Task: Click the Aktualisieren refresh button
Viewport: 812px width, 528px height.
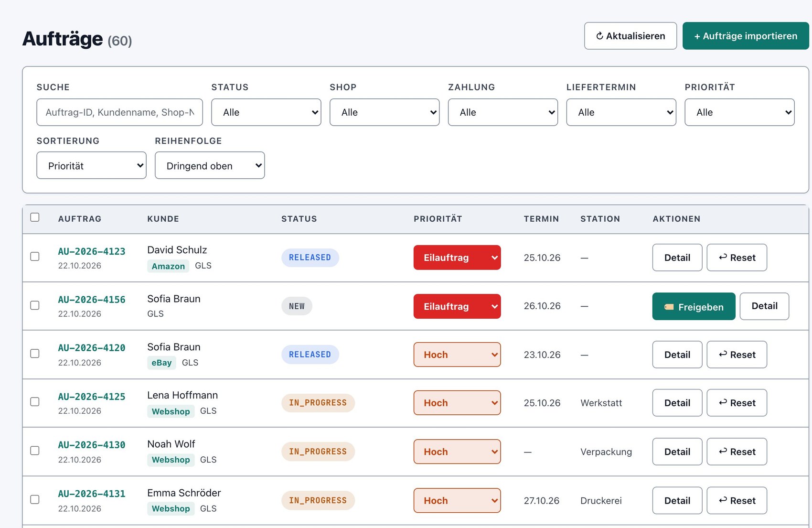Action: (x=630, y=36)
